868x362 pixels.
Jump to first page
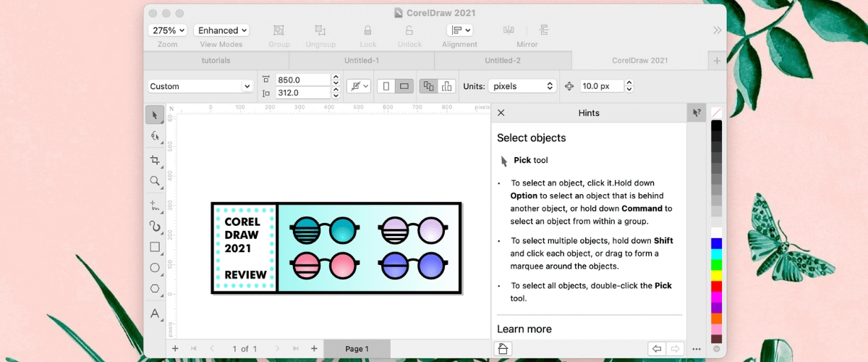(x=194, y=349)
